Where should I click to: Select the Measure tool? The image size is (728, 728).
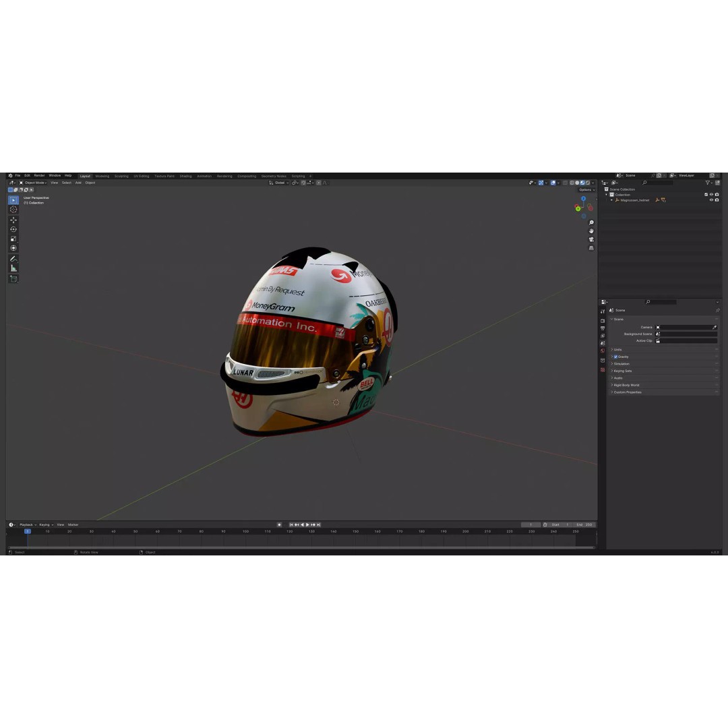[x=13, y=268]
